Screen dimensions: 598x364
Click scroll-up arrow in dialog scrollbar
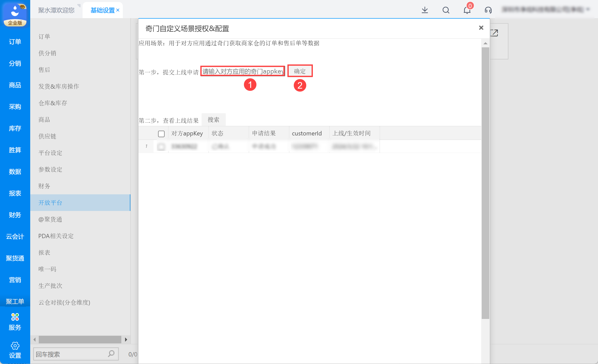click(485, 44)
